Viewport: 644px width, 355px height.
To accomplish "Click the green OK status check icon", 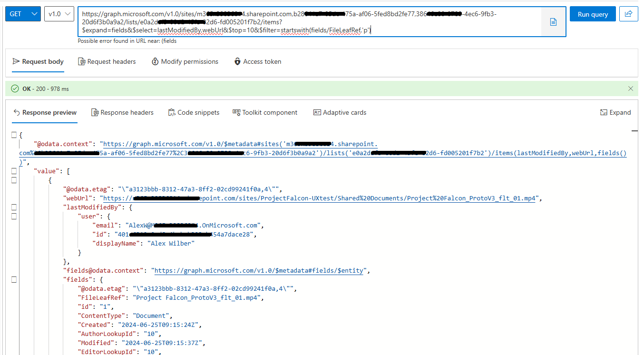I will point(15,89).
